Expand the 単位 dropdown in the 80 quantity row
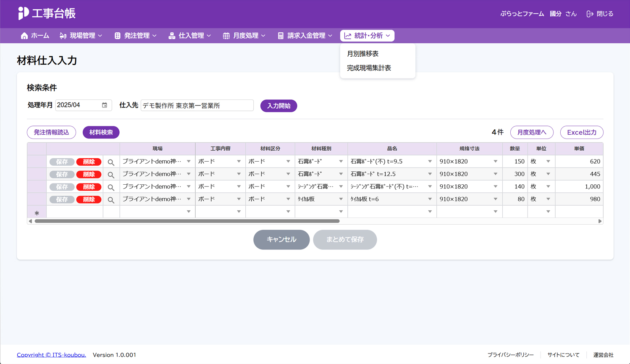Viewport: 630px width, 364px height. (x=548, y=199)
